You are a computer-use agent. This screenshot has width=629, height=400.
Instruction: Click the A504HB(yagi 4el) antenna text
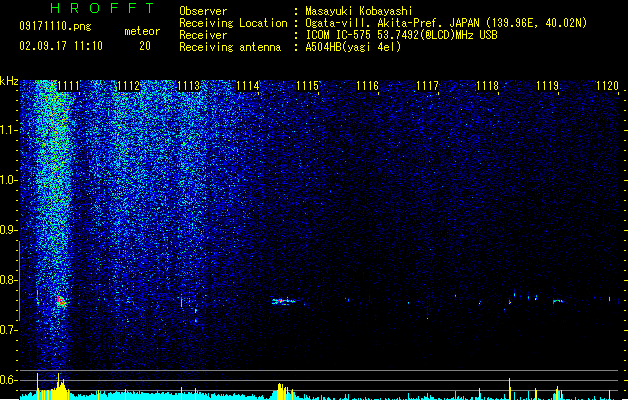tap(353, 47)
